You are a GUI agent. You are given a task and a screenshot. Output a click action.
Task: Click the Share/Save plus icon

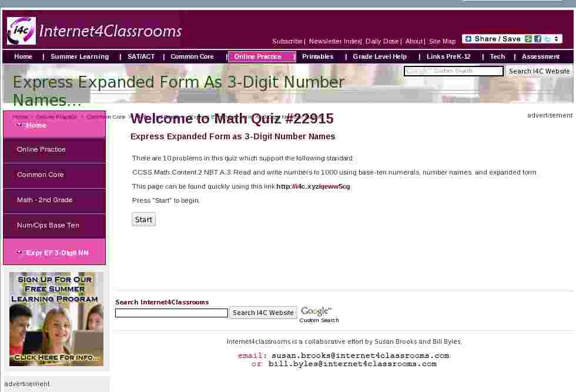[x=468, y=39]
